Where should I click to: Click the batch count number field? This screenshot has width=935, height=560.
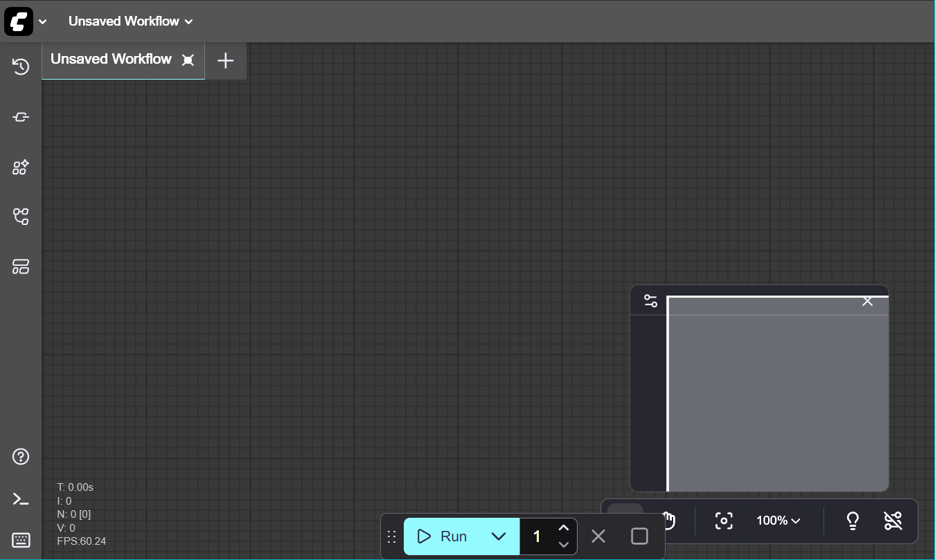tap(537, 536)
